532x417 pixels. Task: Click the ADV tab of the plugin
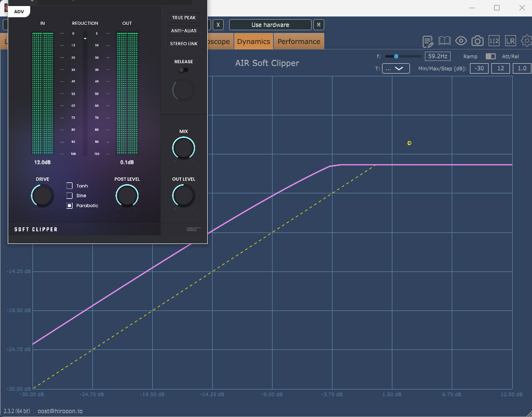tap(19, 12)
